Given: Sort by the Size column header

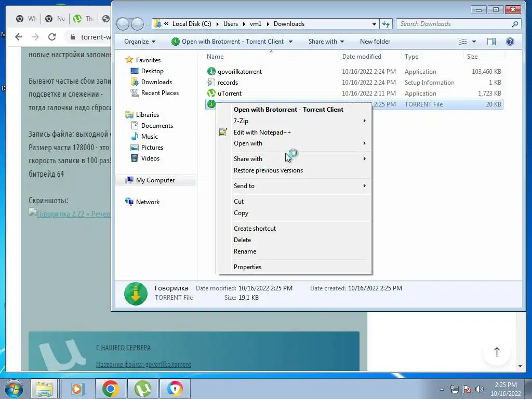Looking at the screenshot, I should pos(472,57).
